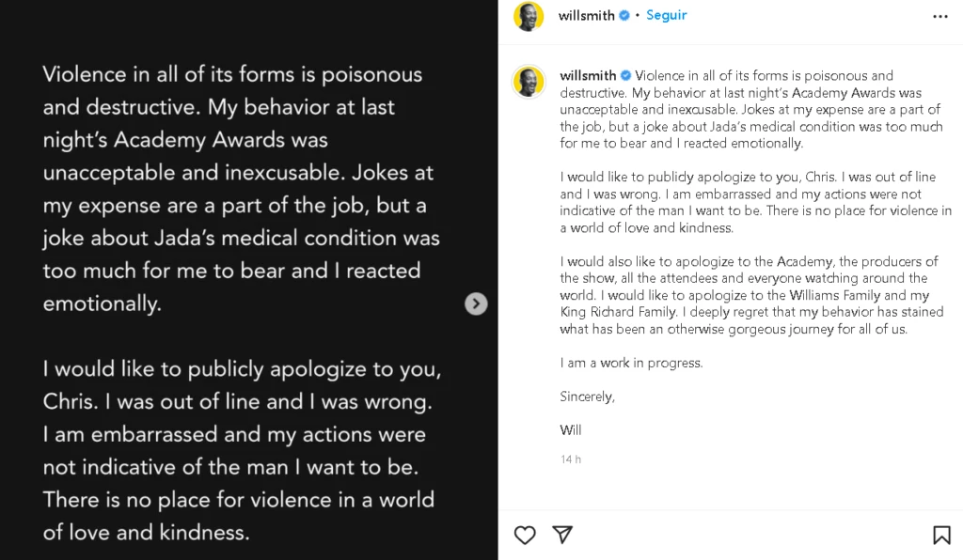Click the "I am a work in progress." line
The width and height of the screenshot is (963, 560).
click(x=631, y=363)
